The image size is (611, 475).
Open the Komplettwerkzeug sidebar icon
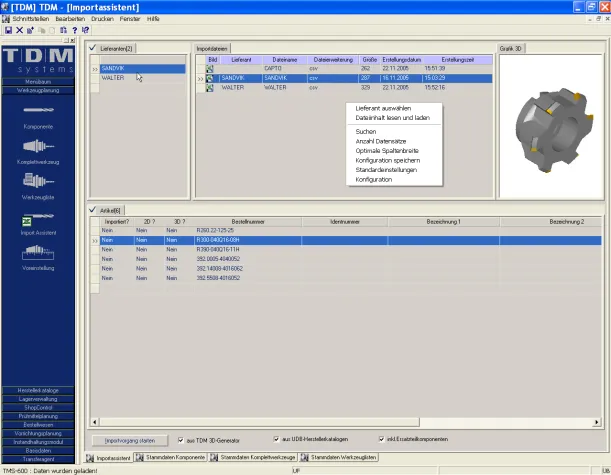(x=37, y=146)
